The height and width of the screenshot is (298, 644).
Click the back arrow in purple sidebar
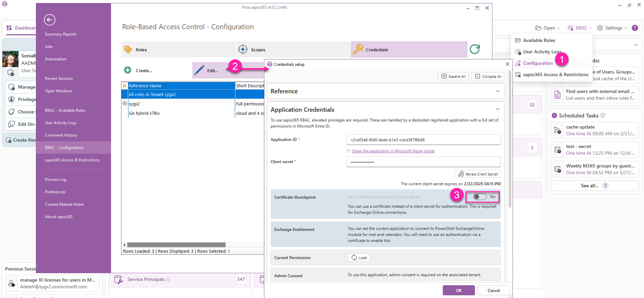pyautogui.click(x=50, y=20)
